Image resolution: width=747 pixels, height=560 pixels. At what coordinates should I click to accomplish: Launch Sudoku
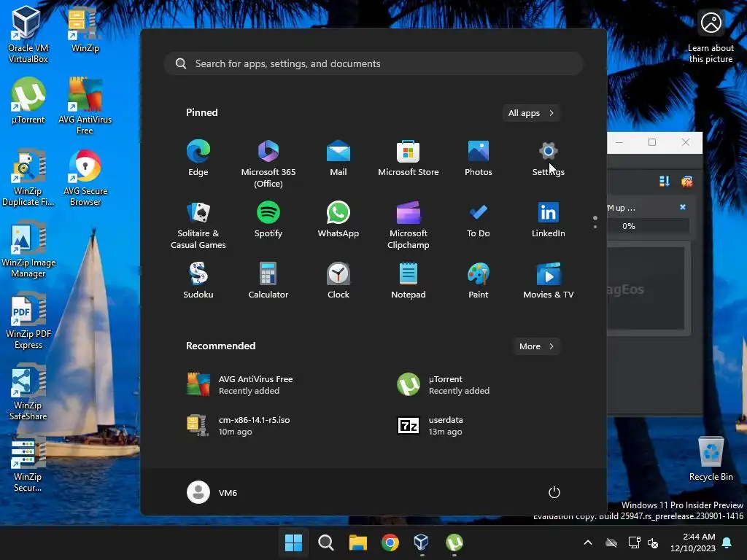point(198,281)
